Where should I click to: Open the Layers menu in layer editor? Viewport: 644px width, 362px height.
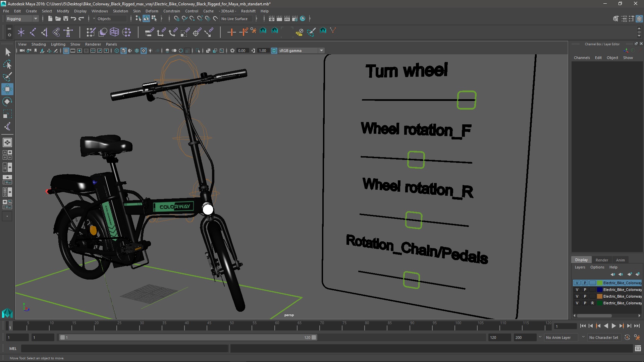[x=580, y=267]
